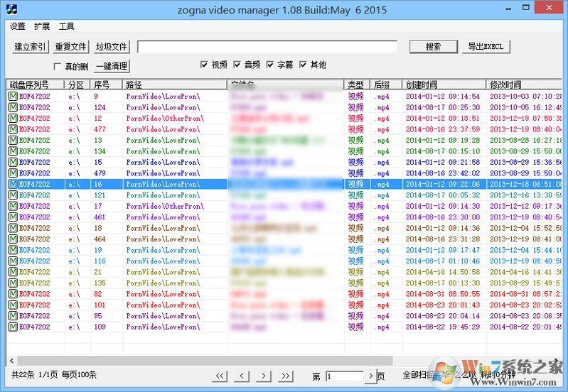
Task: Click the M icon of row 121
Action: 13,195
